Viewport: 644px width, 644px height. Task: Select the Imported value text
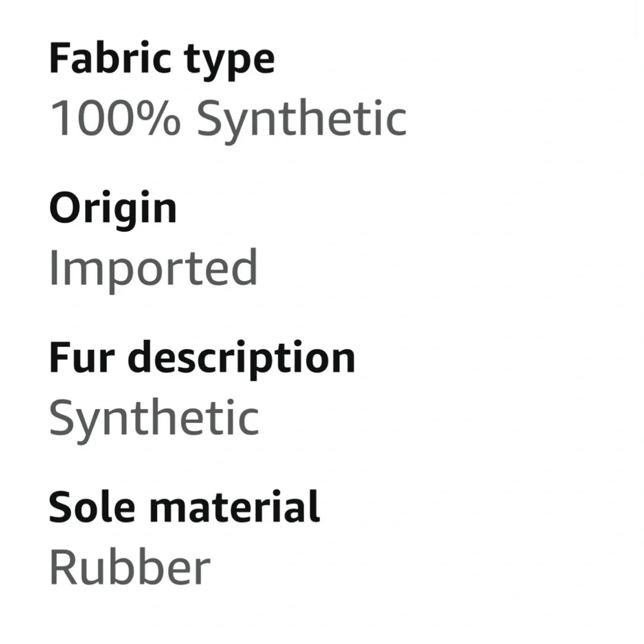coord(153,269)
